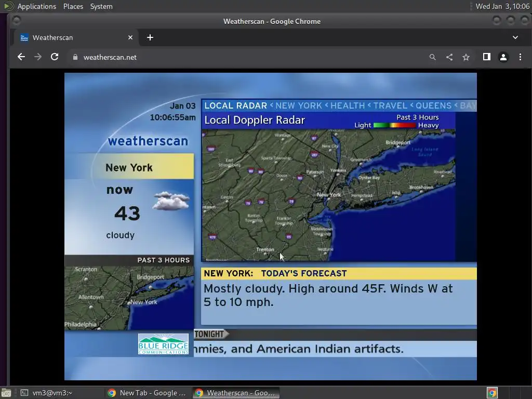Click the New York city banner
Screen dimensions: 532x399
pyautogui.click(x=129, y=167)
